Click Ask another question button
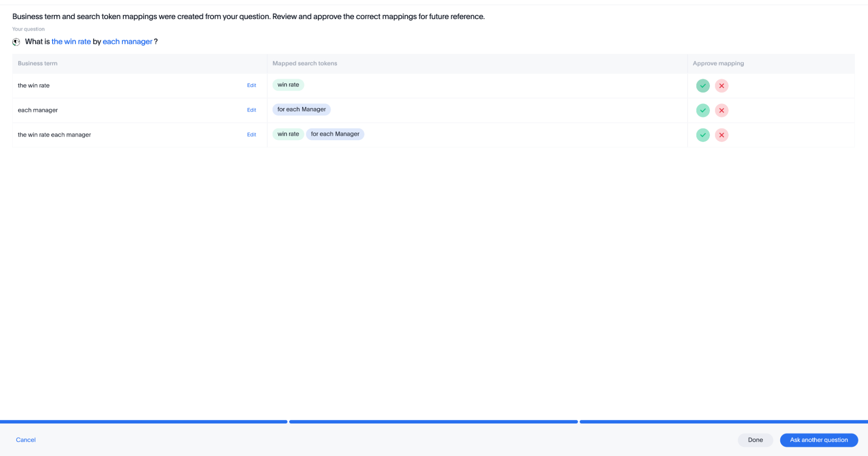Image resolution: width=868 pixels, height=456 pixels. [x=818, y=440]
